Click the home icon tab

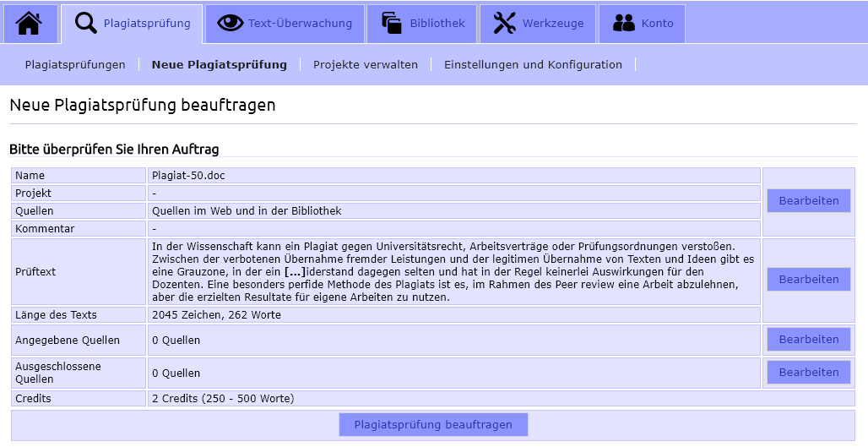[29, 24]
